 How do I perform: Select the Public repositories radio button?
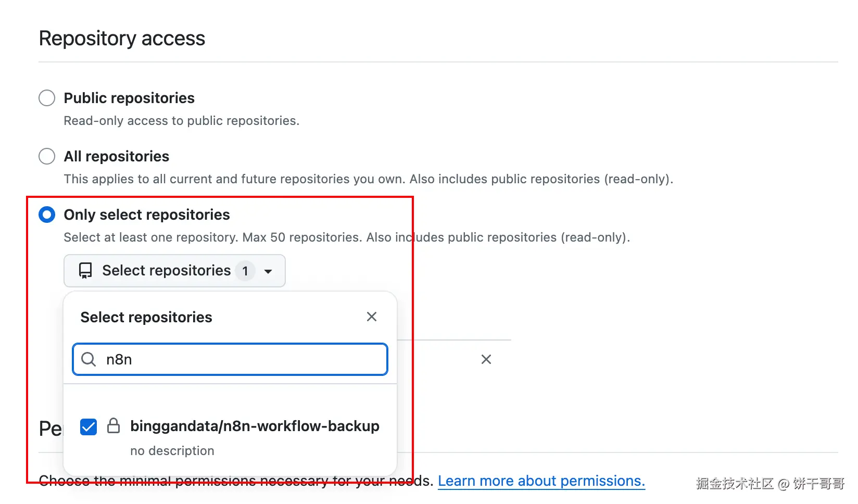[47, 98]
